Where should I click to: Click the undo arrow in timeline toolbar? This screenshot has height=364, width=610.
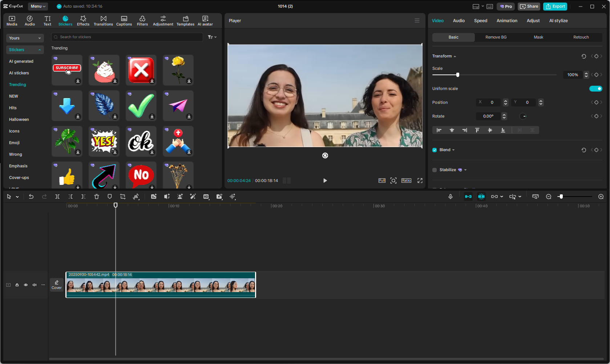coord(31,197)
